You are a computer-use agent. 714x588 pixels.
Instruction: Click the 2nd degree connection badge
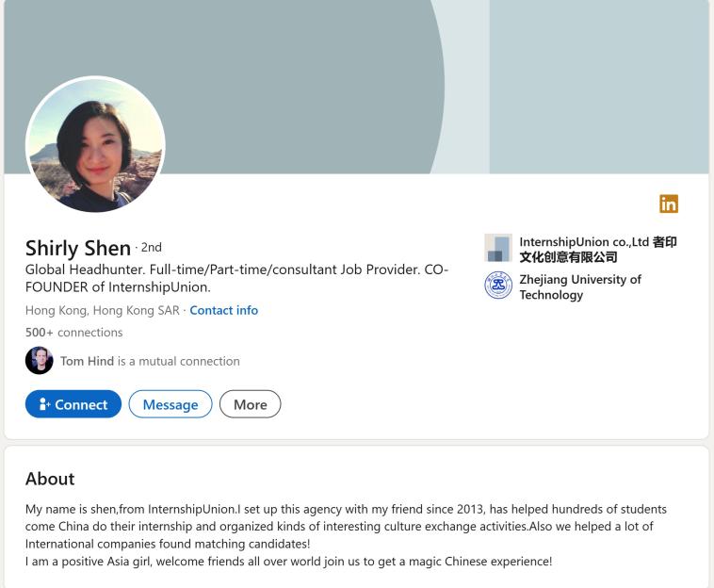(151, 247)
